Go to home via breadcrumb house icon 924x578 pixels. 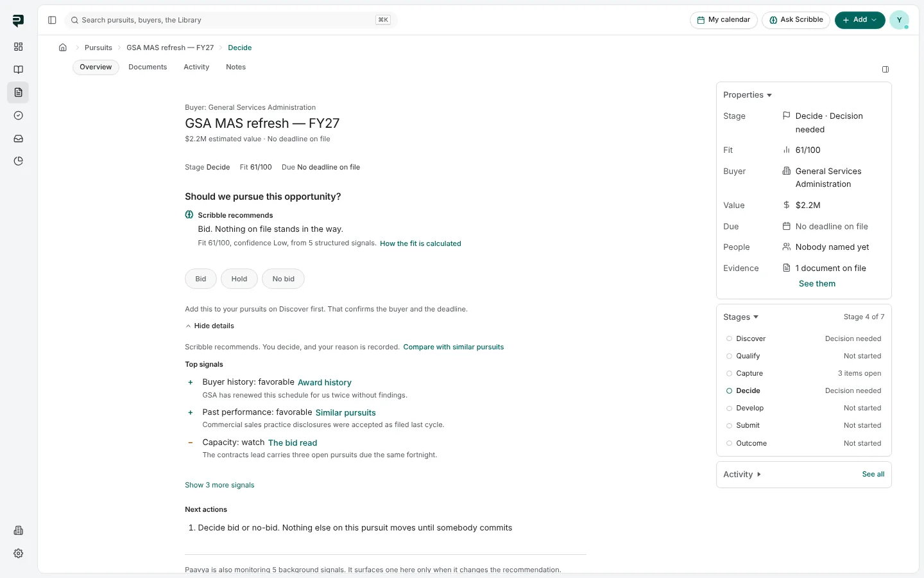63,48
